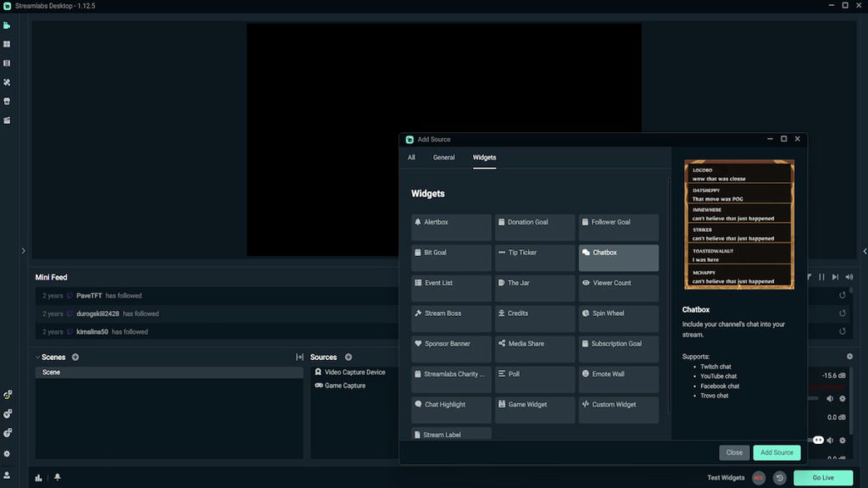Pause the alert queue in Mini Feed
This screenshot has height=488, width=868.
821,277
